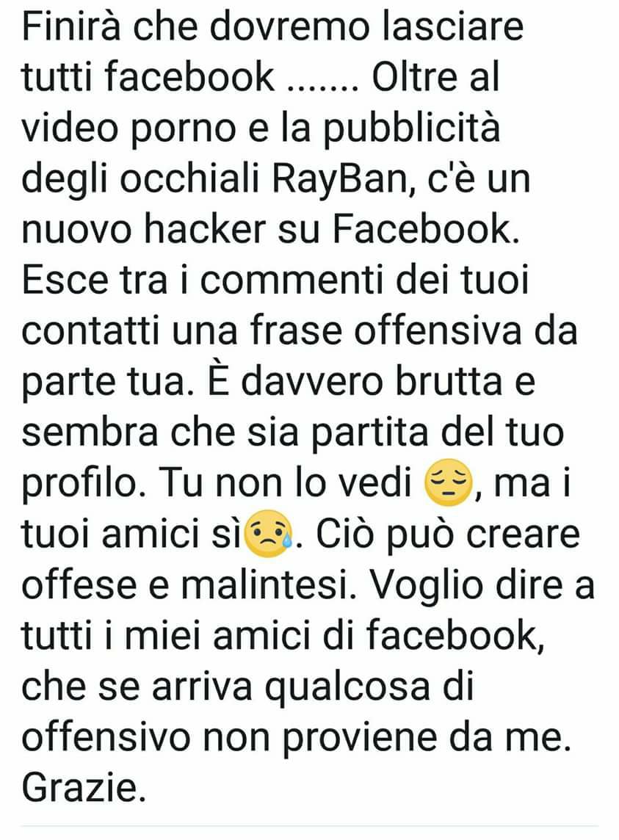This screenshot has width=619, height=840.
Task: Click the word "sembra"
Action: (90, 432)
